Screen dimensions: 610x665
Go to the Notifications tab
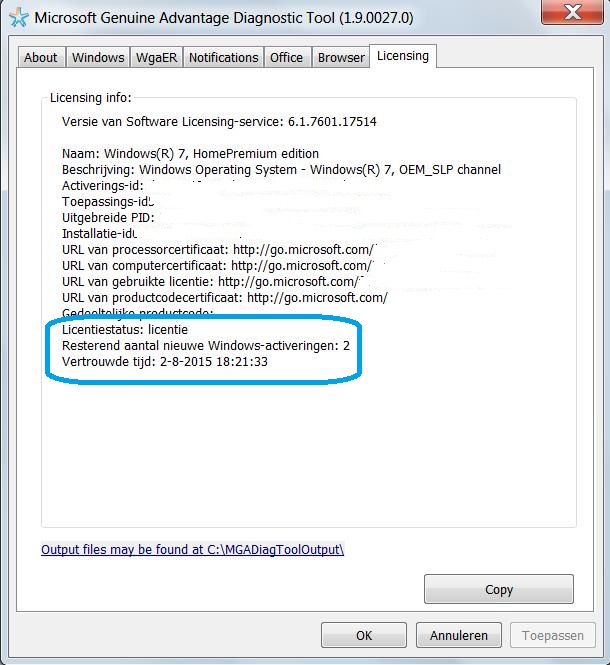click(x=224, y=57)
